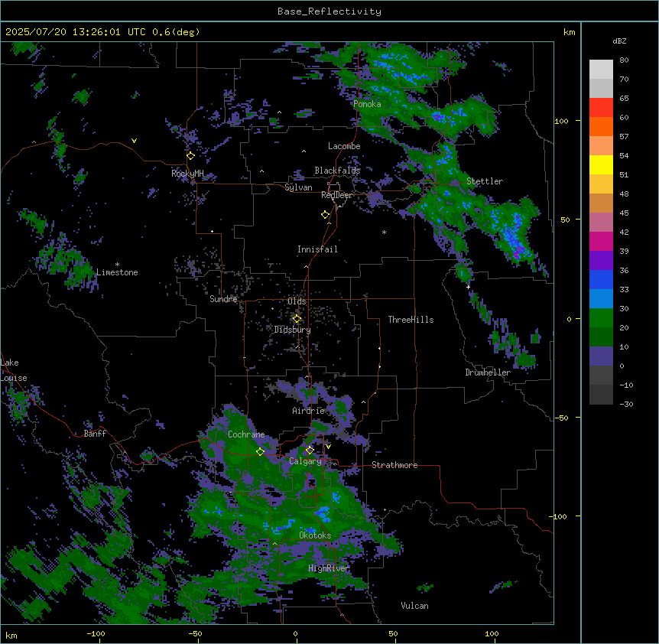Click the Innisfail city label
659x644 pixels.
(317, 249)
